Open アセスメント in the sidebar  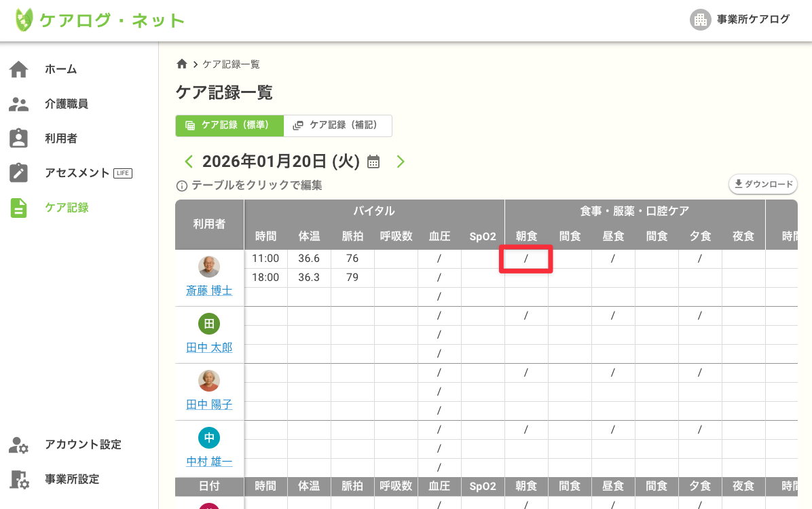pos(77,173)
